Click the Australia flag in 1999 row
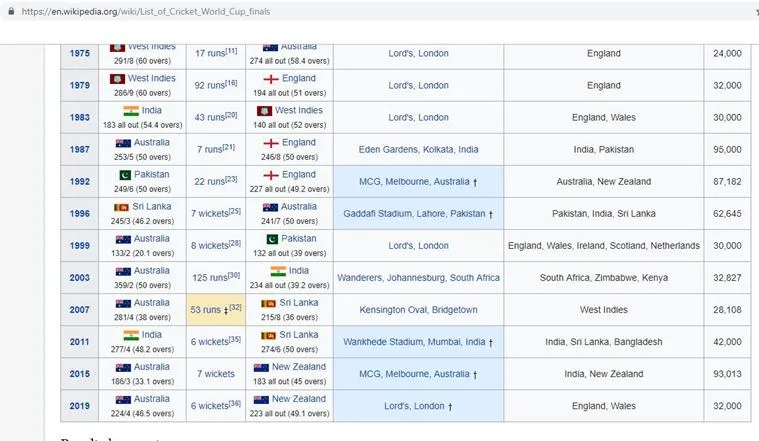This screenshot has width=759, height=441. [x=123, y=239]
